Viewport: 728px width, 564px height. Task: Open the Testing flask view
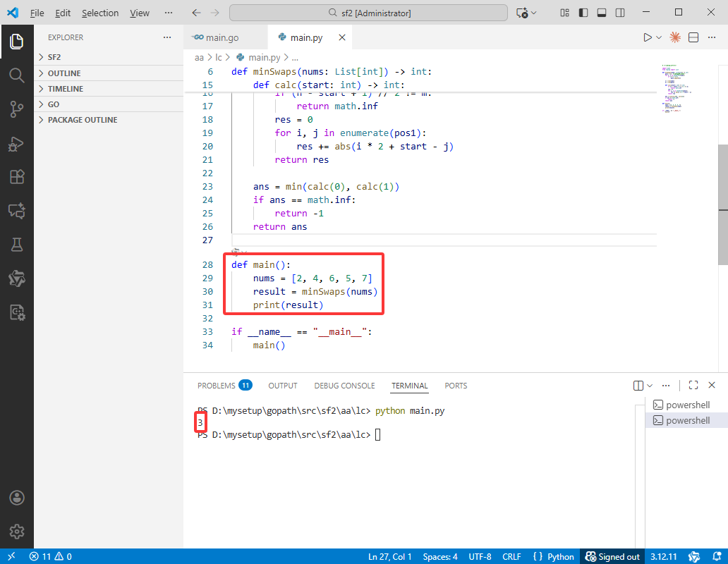[x=17, y=245]
